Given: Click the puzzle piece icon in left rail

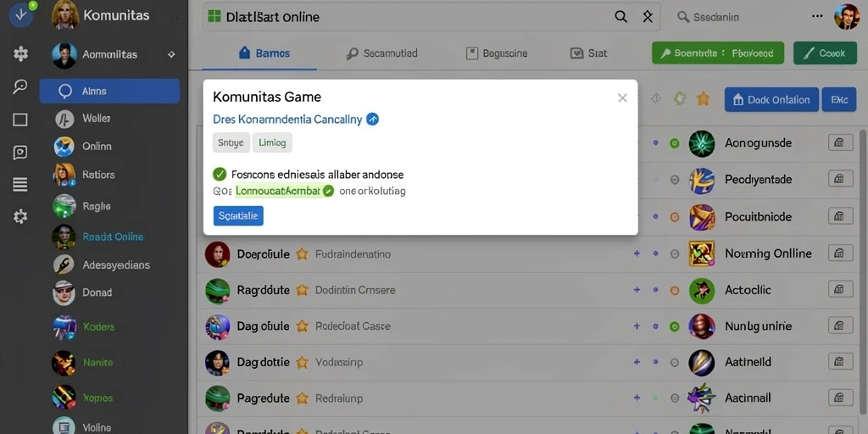Looking at the screenshot, I should [20, 53].
